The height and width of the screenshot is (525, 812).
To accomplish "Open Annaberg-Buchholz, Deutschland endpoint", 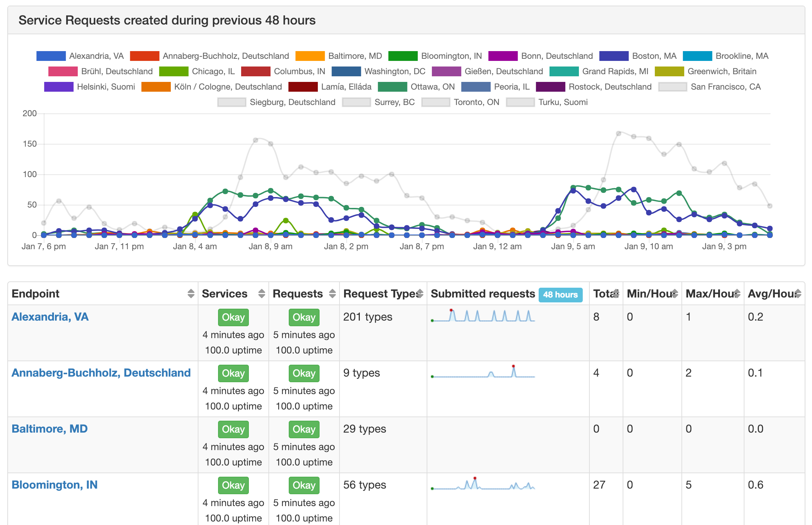I will pos(101,373).
